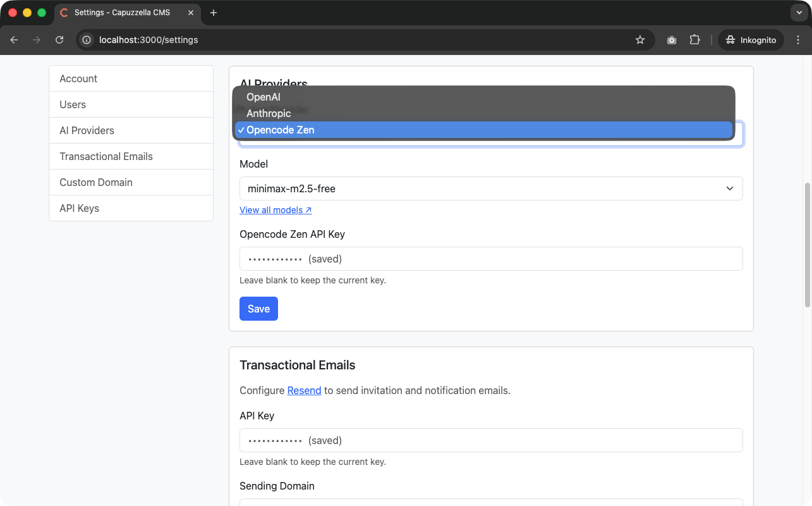Reload the page with the refresh icon
Viewport: 812px width, 506px height.
pyautogui.click(x=59, y=40)
